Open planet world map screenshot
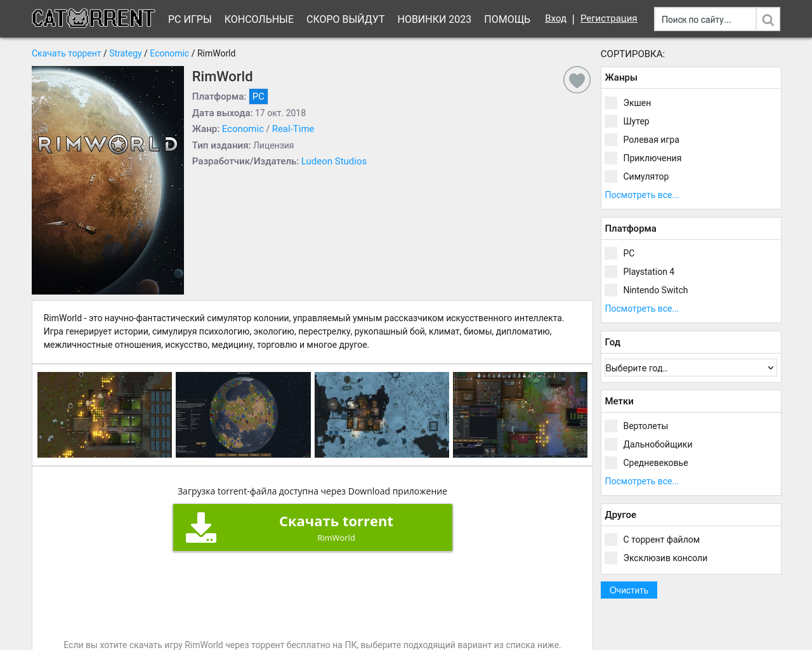Screen dimensions: 812x650 [x=243, y=415]
